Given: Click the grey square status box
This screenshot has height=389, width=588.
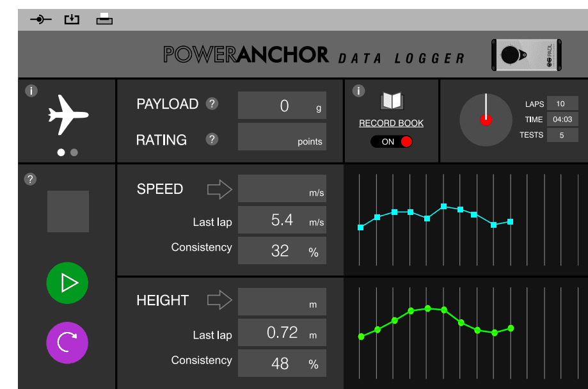Looking at the screenshot, I should click(x=68, y=211).
